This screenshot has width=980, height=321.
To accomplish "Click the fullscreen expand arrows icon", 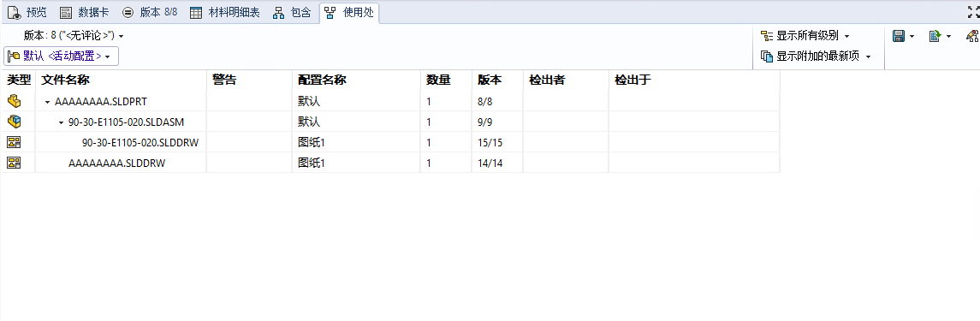I will click(x=973, y=12).
